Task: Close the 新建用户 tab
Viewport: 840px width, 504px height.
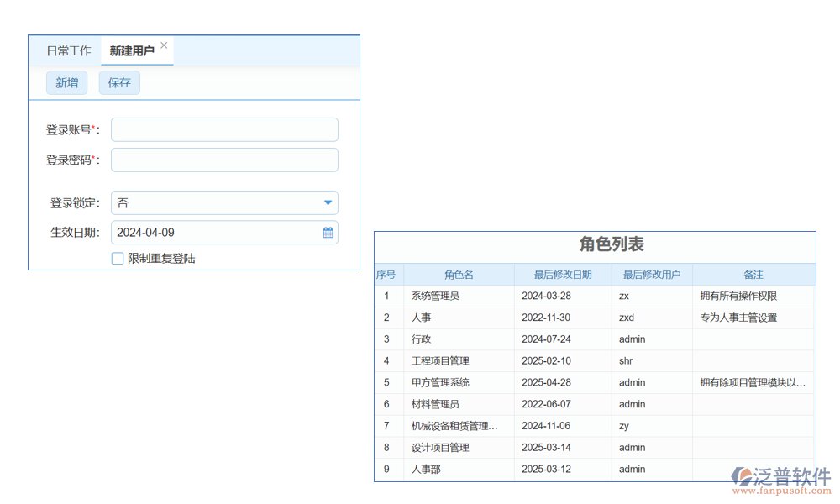Action: click(x=164, y=45)
